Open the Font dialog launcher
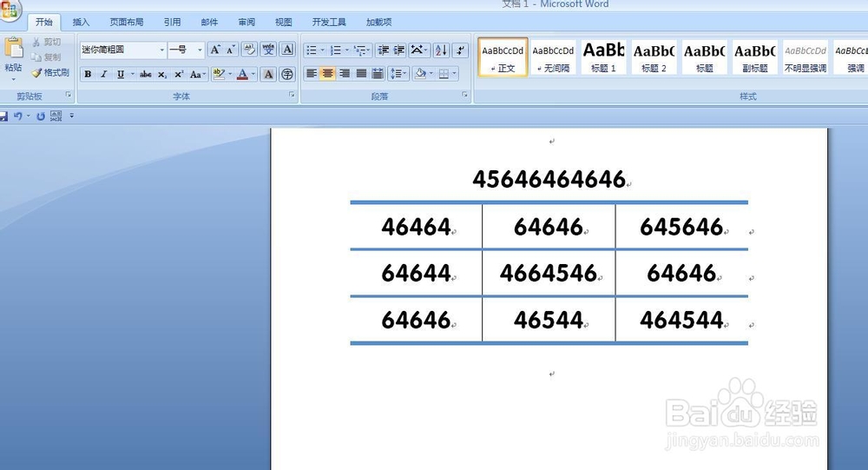 pos(292,96)
